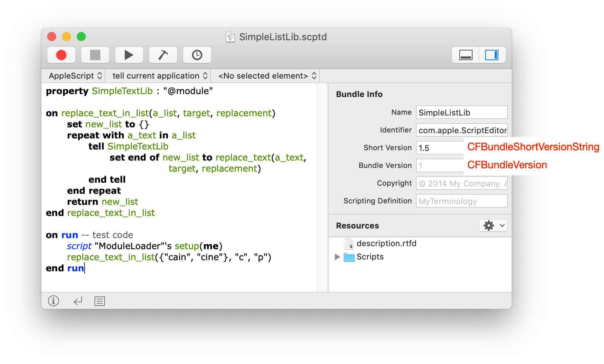This screenshot has width=604, height=364.
Task: Compile script using hammer icon
Action: [163, 55]
